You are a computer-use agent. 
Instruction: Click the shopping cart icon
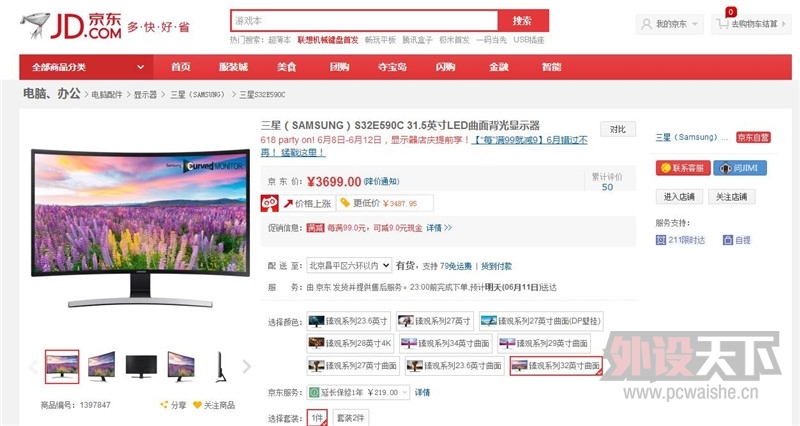tap(721, 24)
